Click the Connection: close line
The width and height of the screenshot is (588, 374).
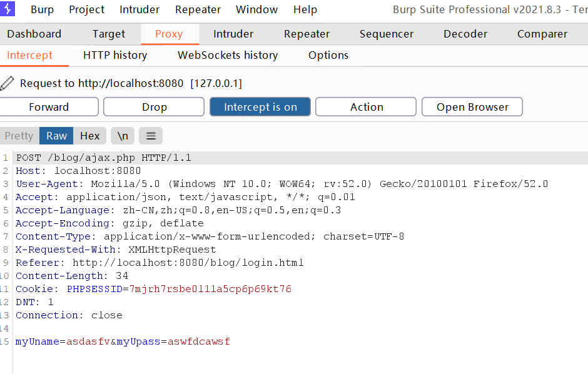69,315
